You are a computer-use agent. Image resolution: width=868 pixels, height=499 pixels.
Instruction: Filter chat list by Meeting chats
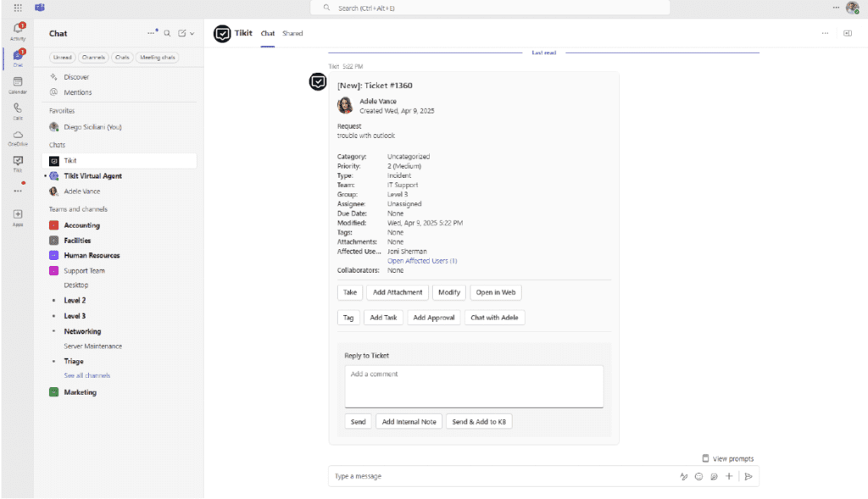click(157, 58)
